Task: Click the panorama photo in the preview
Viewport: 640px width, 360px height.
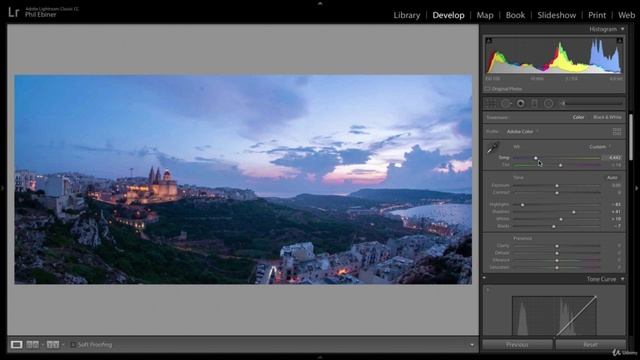Action: 243,179
